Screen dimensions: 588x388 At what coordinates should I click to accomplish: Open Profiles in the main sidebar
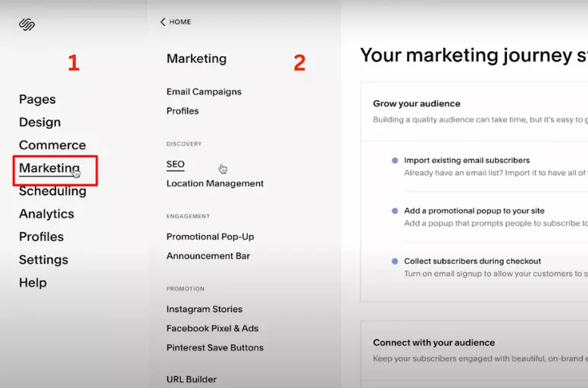[x=41, y=237]
